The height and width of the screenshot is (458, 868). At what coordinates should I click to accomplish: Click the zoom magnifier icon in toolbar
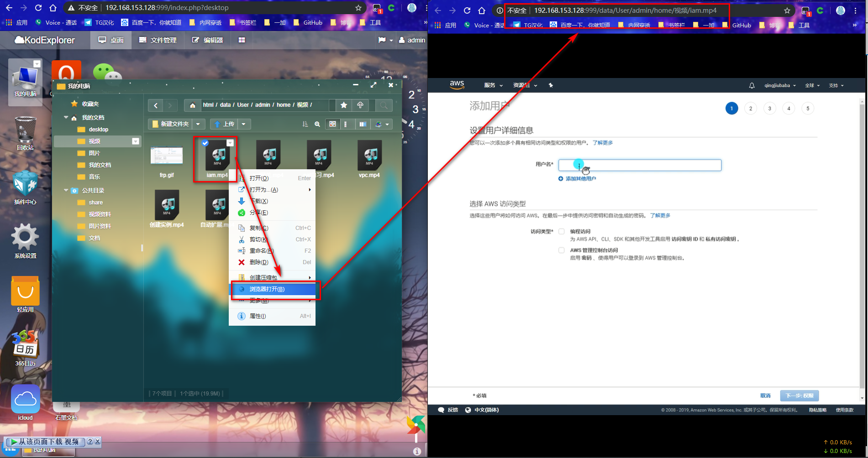[317, 124]
